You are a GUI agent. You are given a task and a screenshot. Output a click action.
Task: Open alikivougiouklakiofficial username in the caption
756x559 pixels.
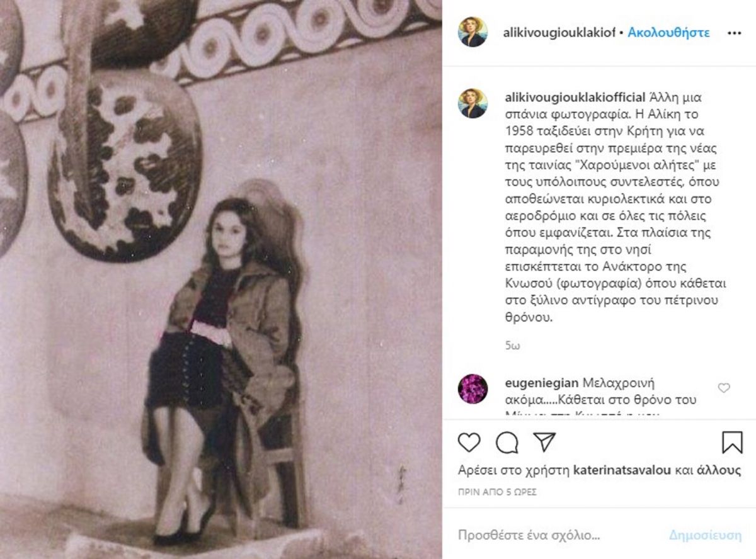pos(575,98)
